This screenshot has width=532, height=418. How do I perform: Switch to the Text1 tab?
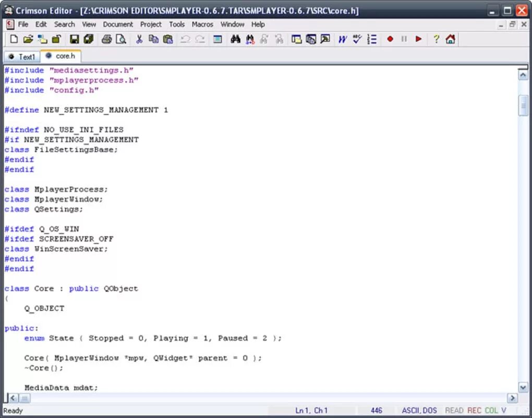coord(22,57)
